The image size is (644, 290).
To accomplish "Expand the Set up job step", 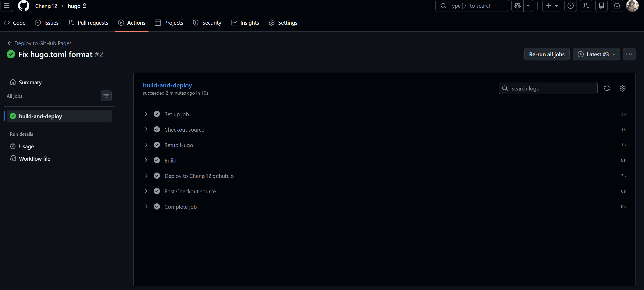I will [384, 114].
